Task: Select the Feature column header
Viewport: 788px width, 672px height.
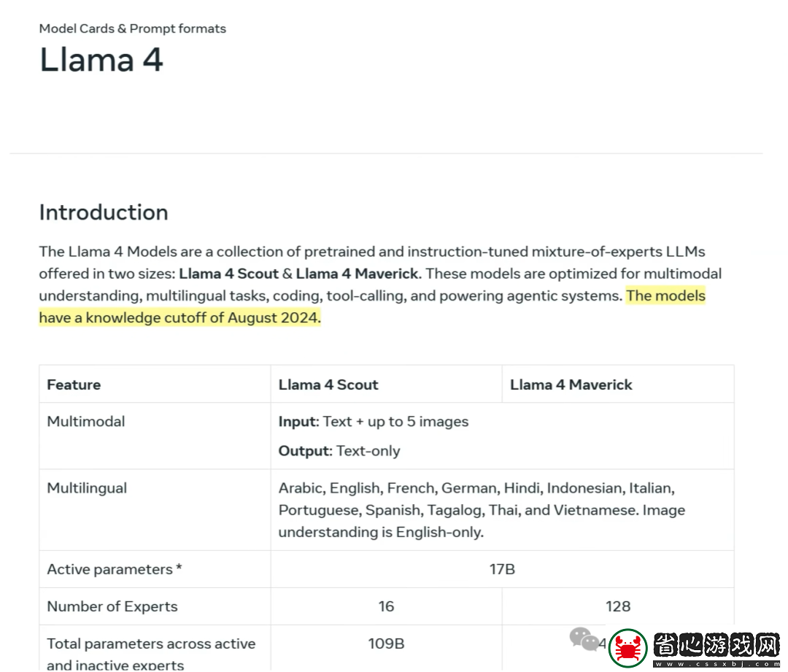Action: (74, 385)
